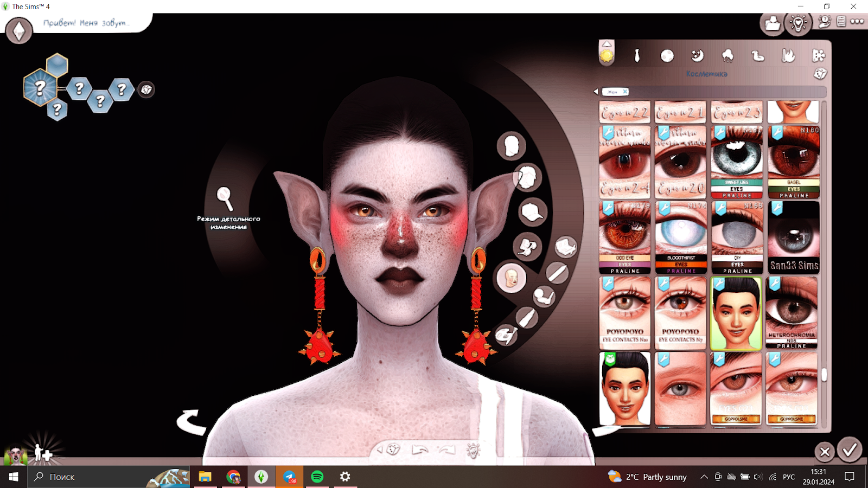Click the sim helper icon top right
Screen dimensions: 868x488
(825, 22)
